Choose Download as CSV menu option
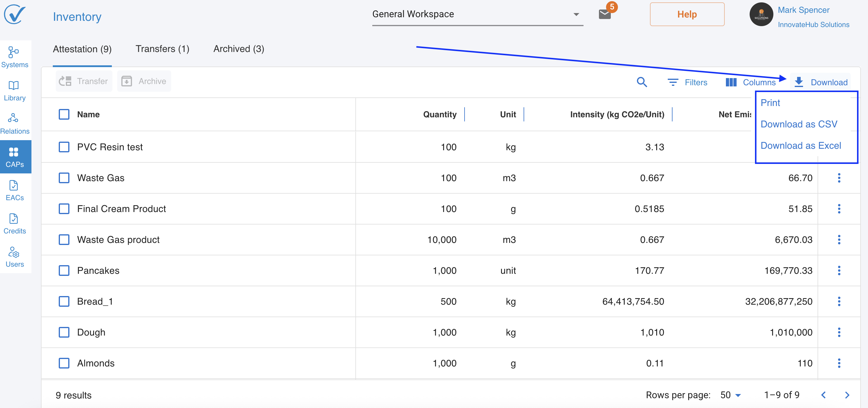The height and width of the screenshot is (408, 868). 799,124
